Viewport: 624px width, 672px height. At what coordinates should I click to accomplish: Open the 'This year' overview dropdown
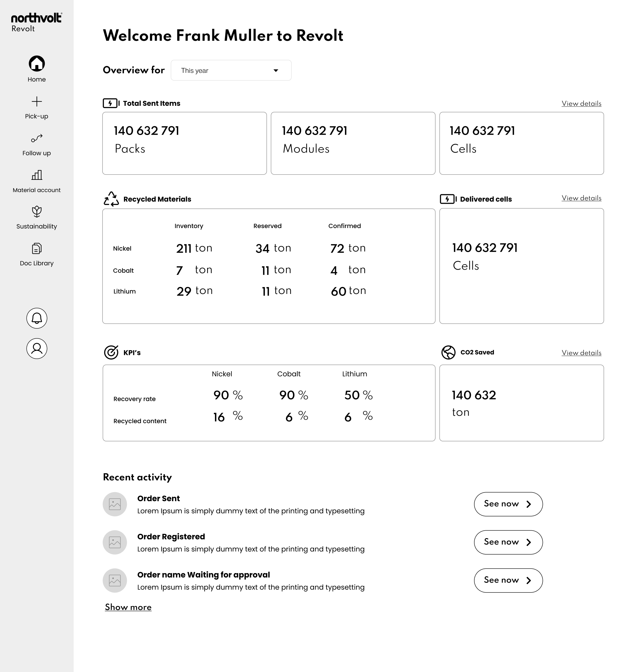coord(231,70)
